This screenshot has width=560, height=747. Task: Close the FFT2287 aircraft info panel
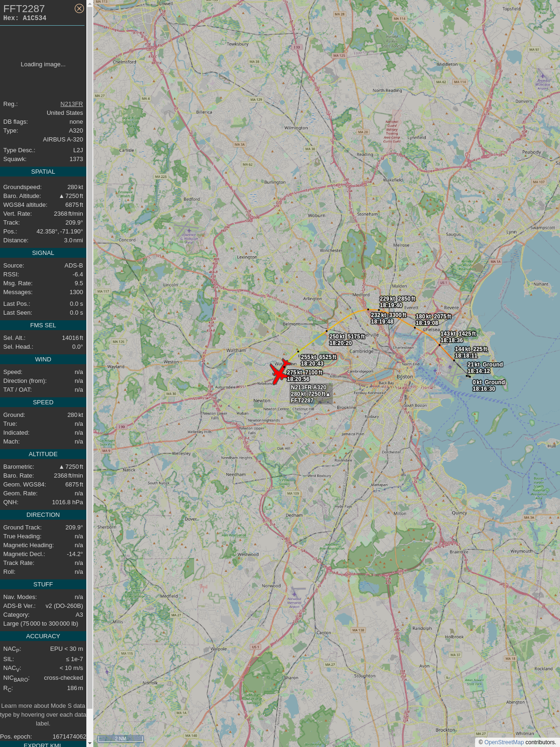pyautogui.click(x=79, y=8)
